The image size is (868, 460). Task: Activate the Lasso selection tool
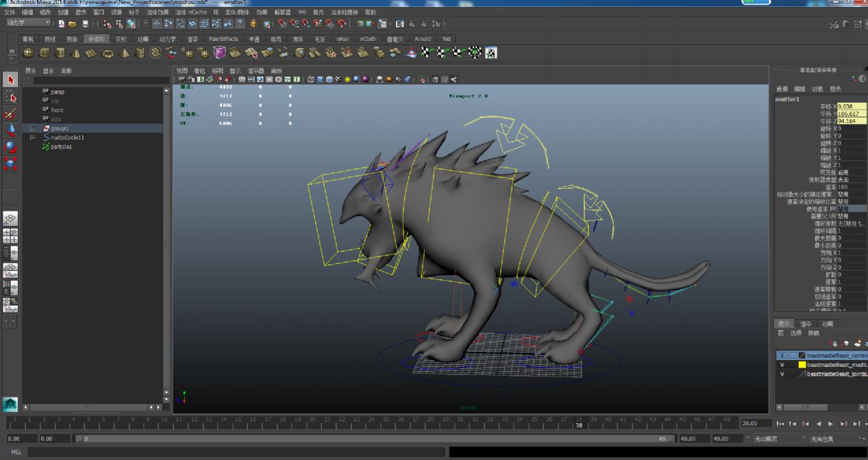[10, 97]
